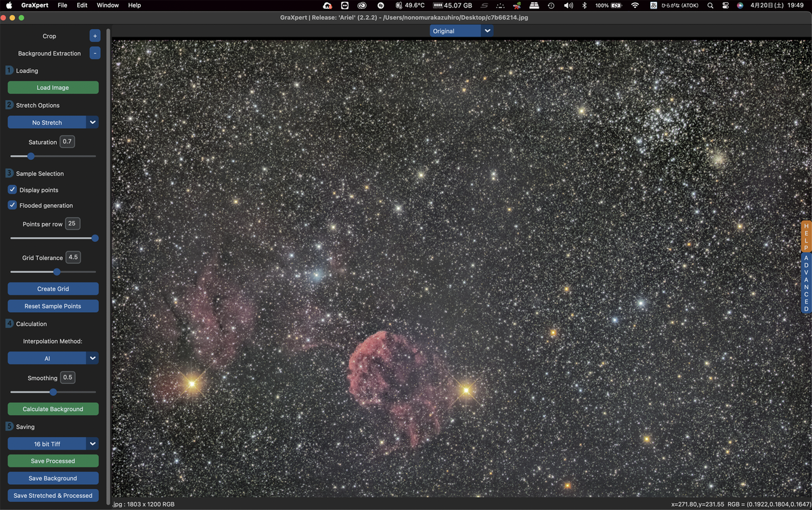Click Reset Sample Points button
Screen dimensions: 812x510
coord(53,306)
